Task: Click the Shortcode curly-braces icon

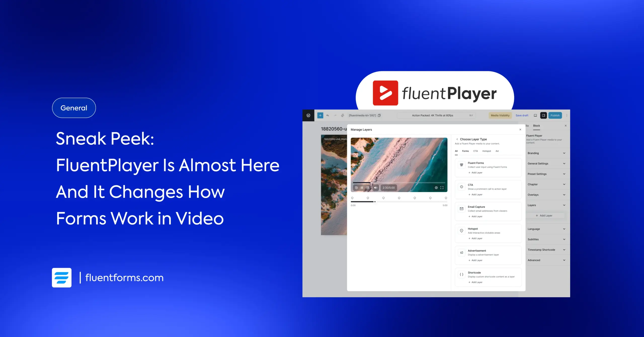Action: pos(461,274)
